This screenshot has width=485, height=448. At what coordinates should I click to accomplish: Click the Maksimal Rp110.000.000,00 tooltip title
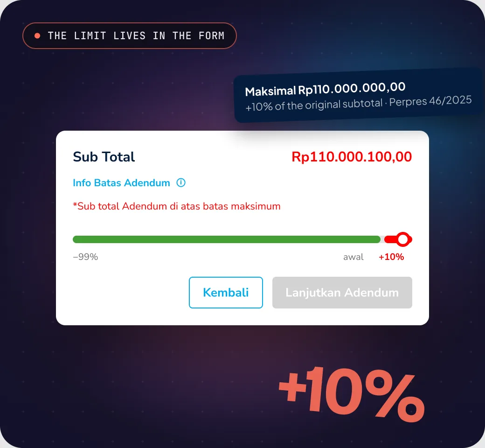pyautogui.click(x=325, y=89)
